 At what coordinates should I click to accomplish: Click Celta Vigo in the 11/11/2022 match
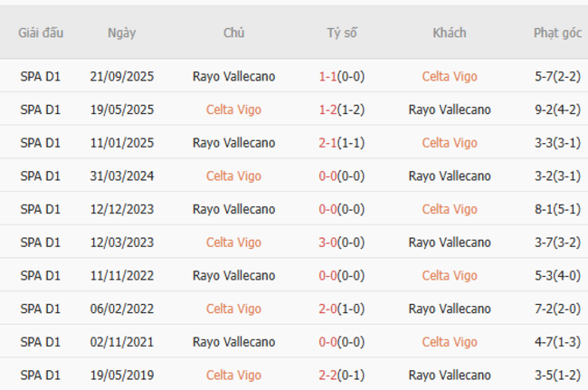(450, 275)
